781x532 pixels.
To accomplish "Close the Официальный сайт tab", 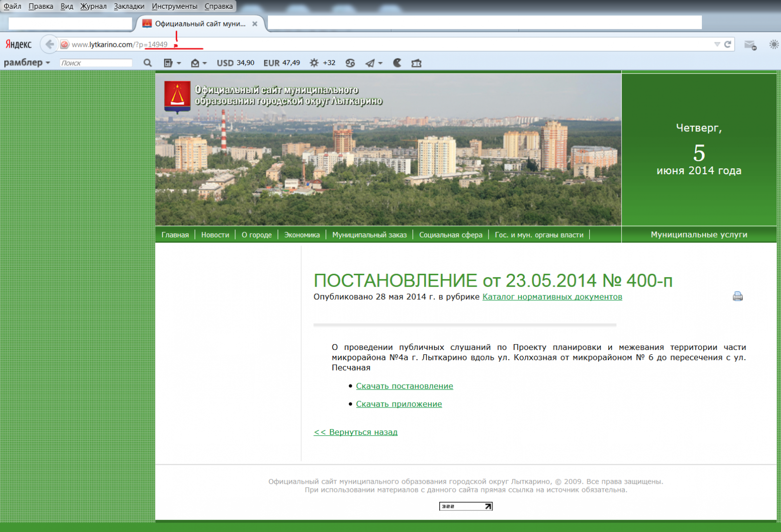I will (x=255, y=23).
